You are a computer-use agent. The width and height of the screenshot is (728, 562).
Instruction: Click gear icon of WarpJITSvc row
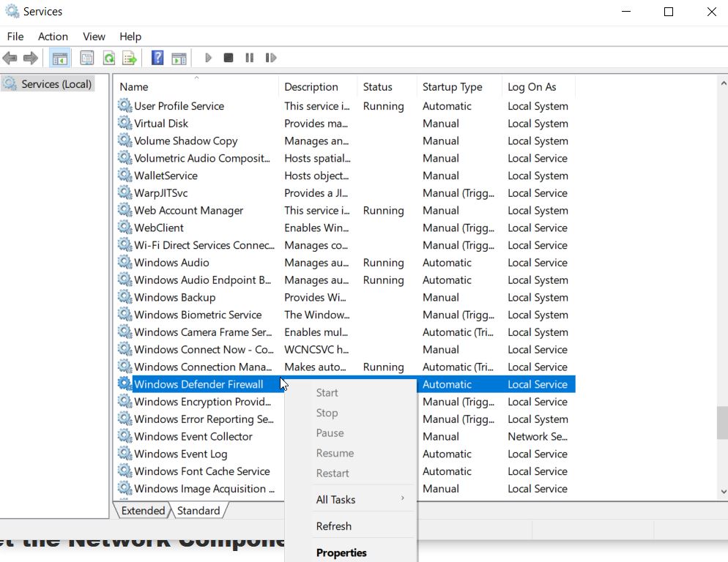coord(125,192)
